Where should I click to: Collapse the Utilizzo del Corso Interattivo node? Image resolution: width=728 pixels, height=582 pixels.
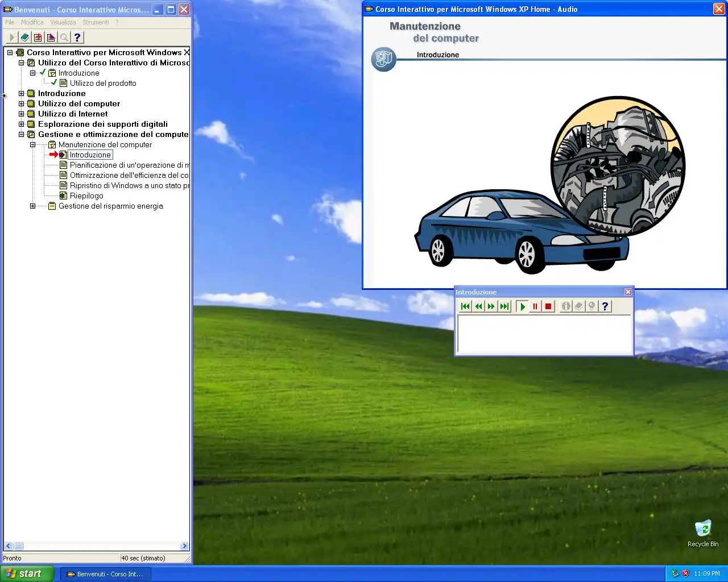tap(22, 63)
